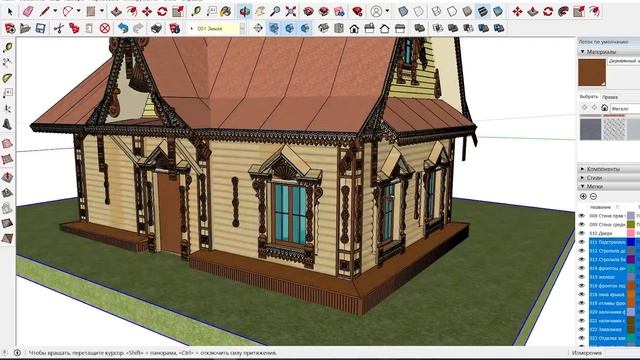Open the Rectangle shapes dropdown arrow
This screenshot has width=640, height=360.
102,11
